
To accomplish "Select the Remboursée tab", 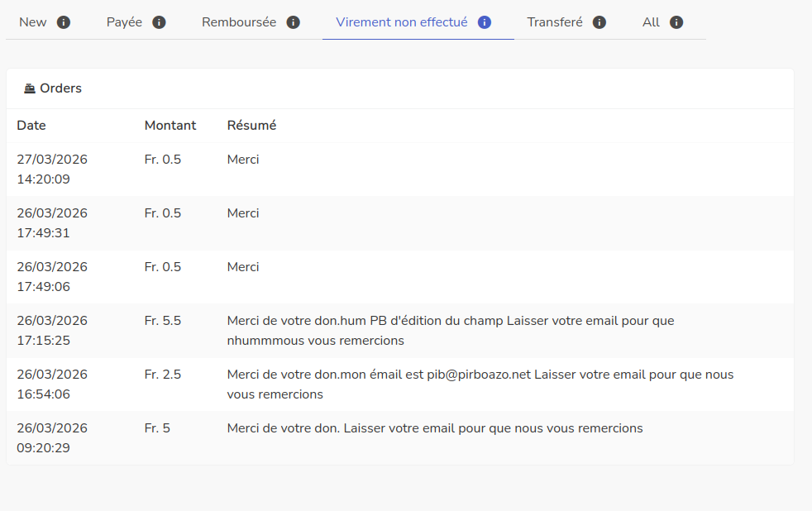I will click(x=239, y=22).
